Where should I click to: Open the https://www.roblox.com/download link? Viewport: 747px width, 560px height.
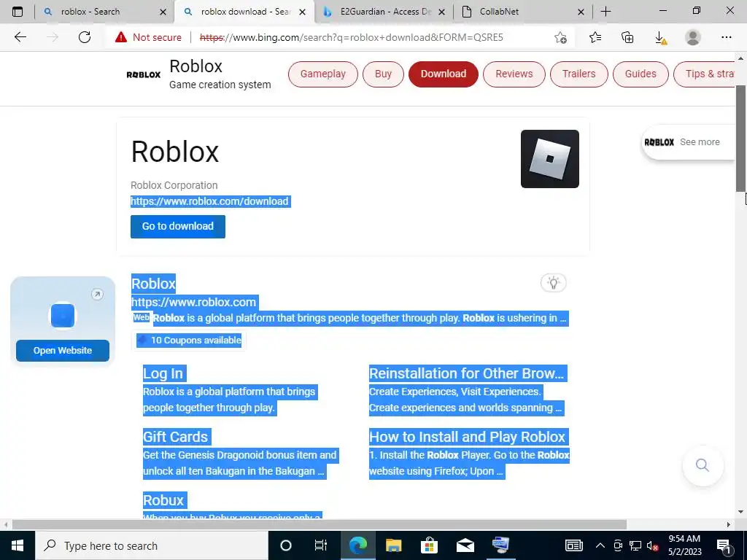point(209,201)
